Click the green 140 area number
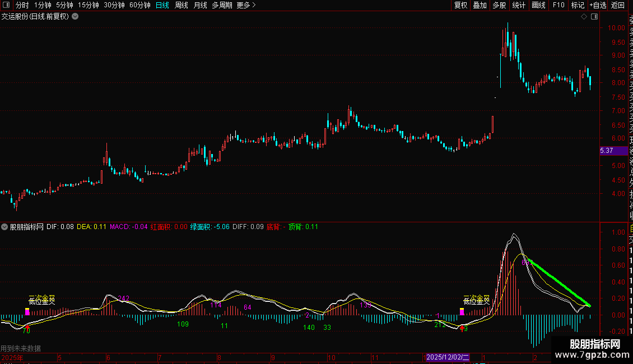 click(x=309, y=327)
